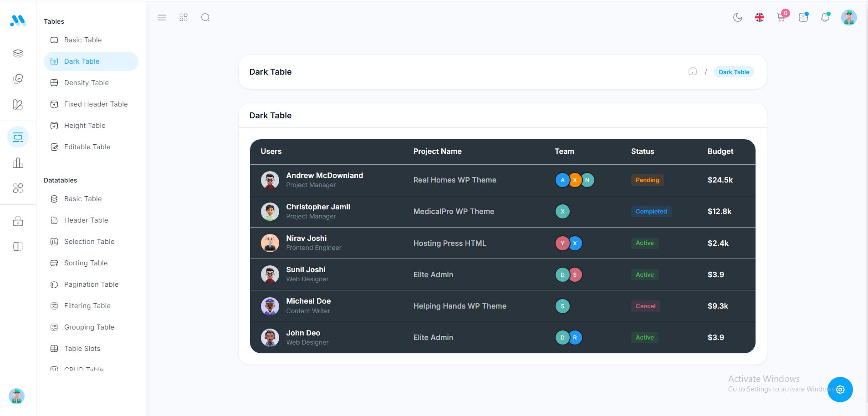Open Sorting Table datatable

(x=91, y=263)
